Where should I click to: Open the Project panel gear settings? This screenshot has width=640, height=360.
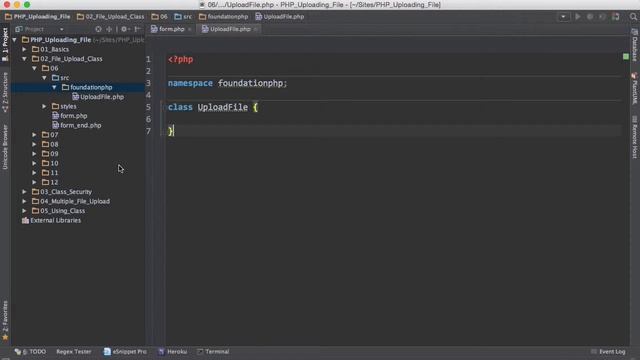pyautogui.click(x=124, y=29)
